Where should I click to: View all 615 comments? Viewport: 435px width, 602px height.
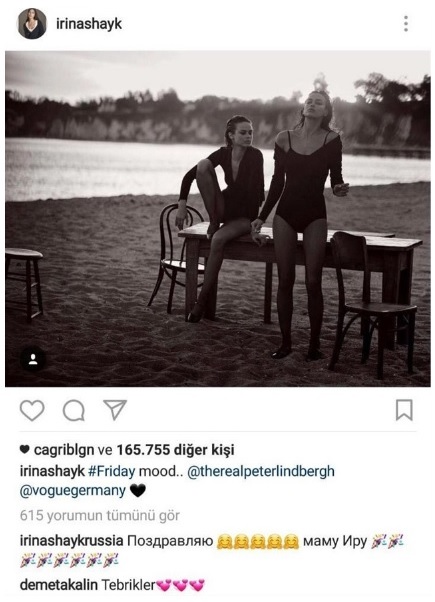pyautogui.click(x=99, y=516)
